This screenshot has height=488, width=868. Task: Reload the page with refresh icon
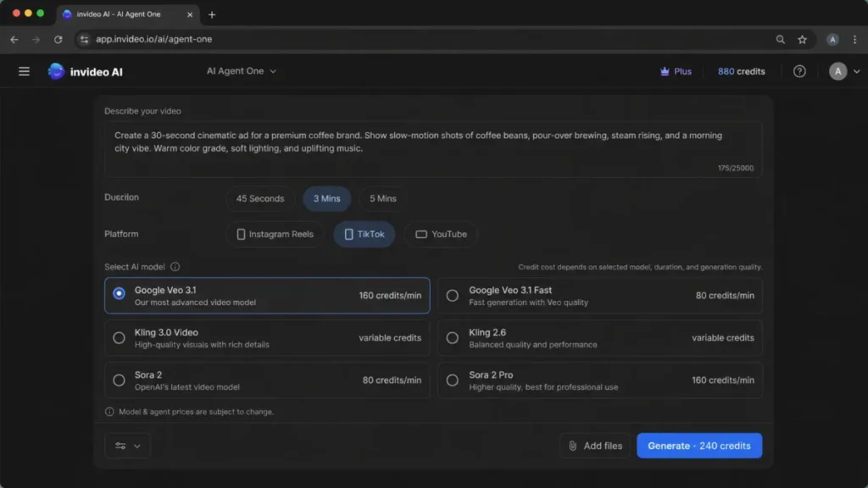click(58, 39)
